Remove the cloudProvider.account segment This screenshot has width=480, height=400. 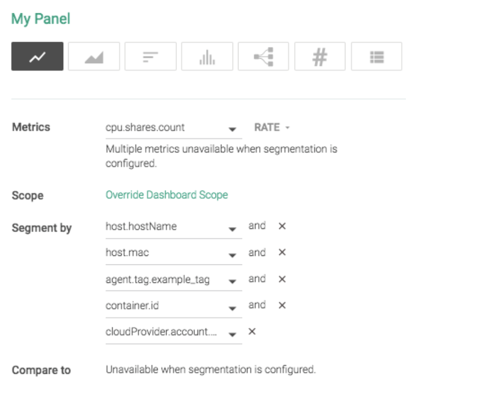pyautogui.click(x=252, y=331)
